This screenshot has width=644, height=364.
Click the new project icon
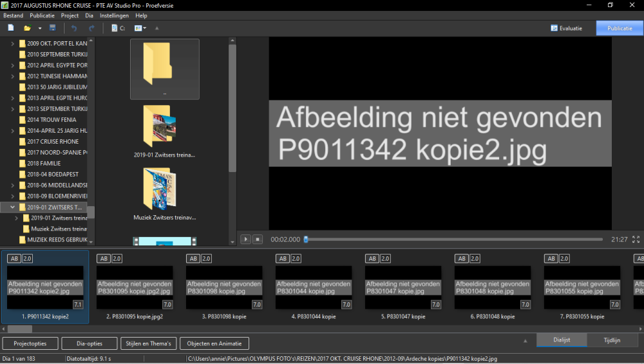(x=11, y=28)
